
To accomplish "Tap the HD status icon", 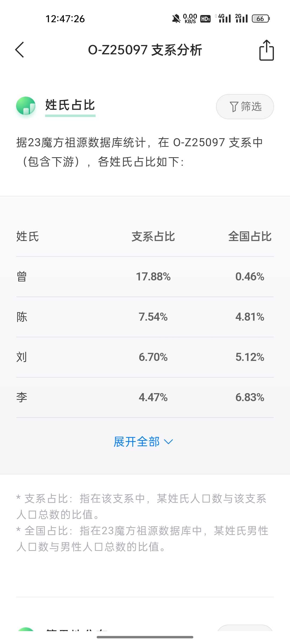I will (205, 19).
